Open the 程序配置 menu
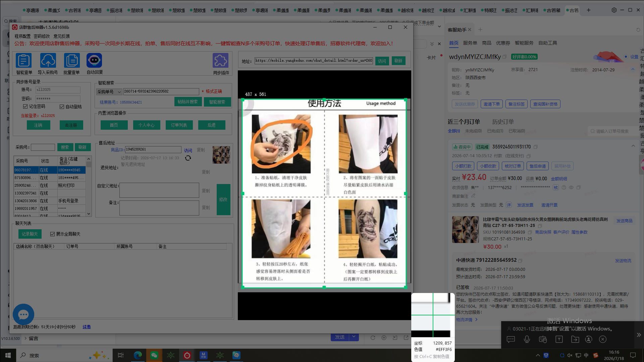 [22, 36]
